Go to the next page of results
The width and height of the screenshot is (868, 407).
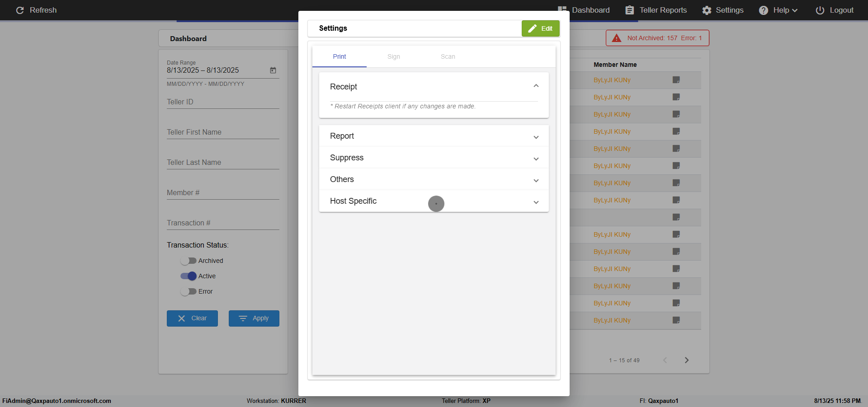tap(687, 360)
